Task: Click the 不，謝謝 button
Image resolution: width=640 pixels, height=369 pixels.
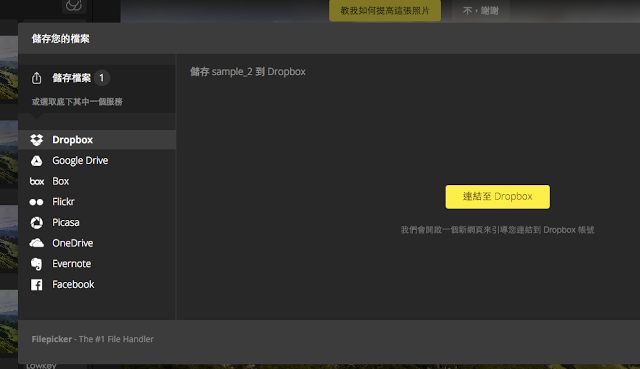Action: click(x=481, y=11)
